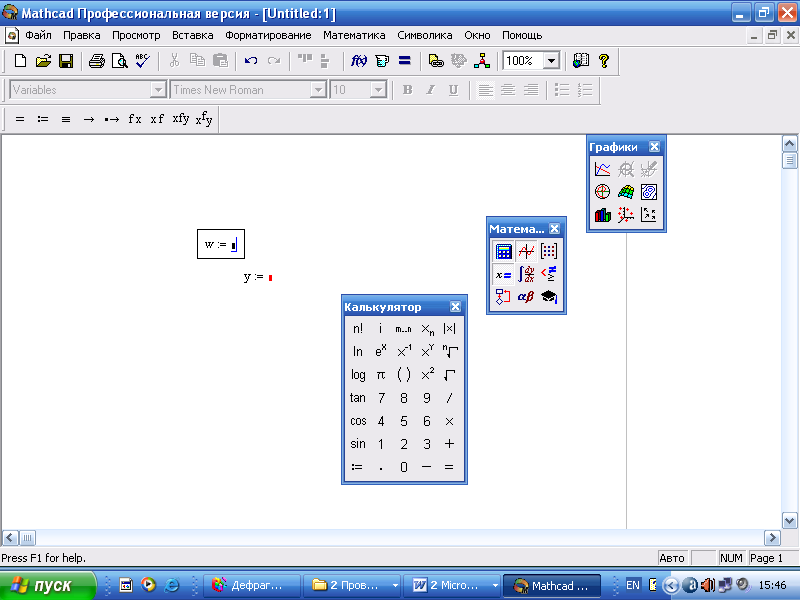Switch to Дефраг... taskbar window
This screenshot has width=800, height=600.
point(252,585)
